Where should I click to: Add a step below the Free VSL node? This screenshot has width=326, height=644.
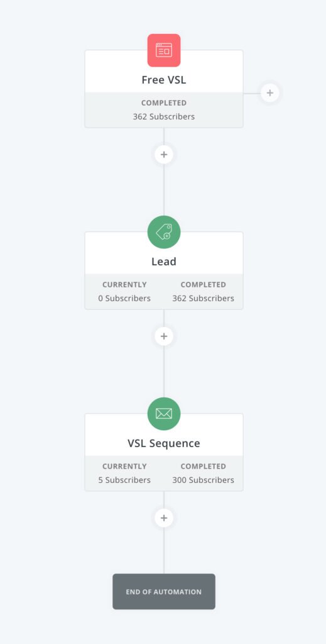click(x=164, y=155)
